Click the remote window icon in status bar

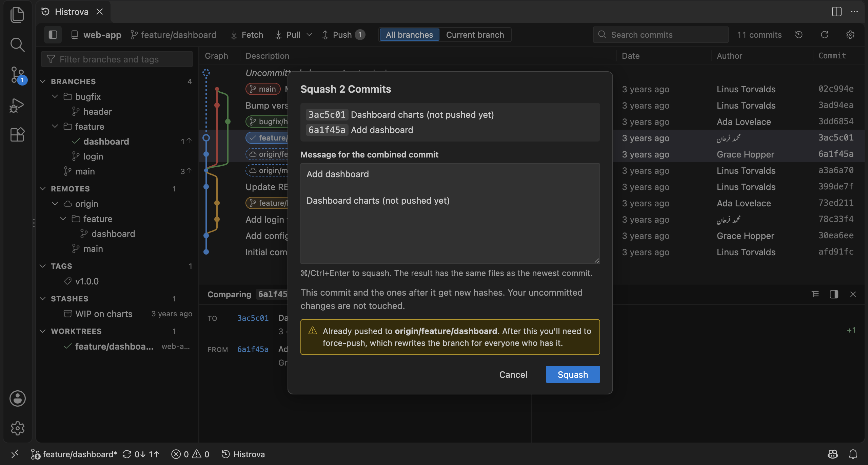(15, 454)
